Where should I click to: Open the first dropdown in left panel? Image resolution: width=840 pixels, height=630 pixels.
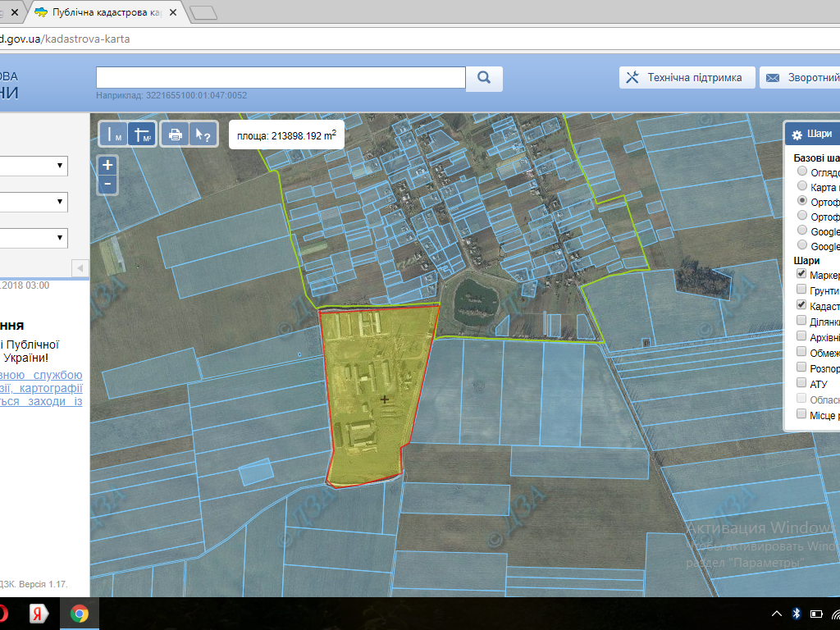click(x=33, y=166)
